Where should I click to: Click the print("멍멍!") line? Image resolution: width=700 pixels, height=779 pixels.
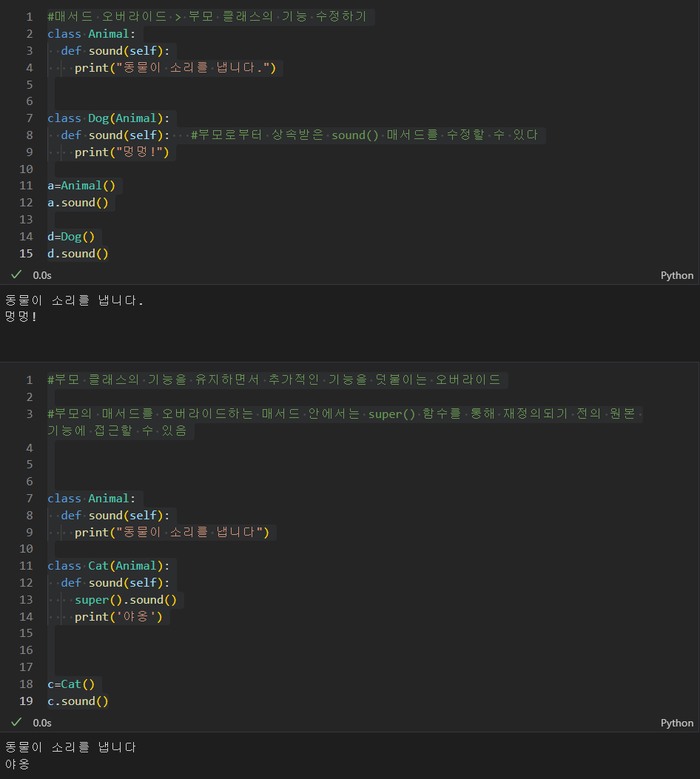point(121,152)
